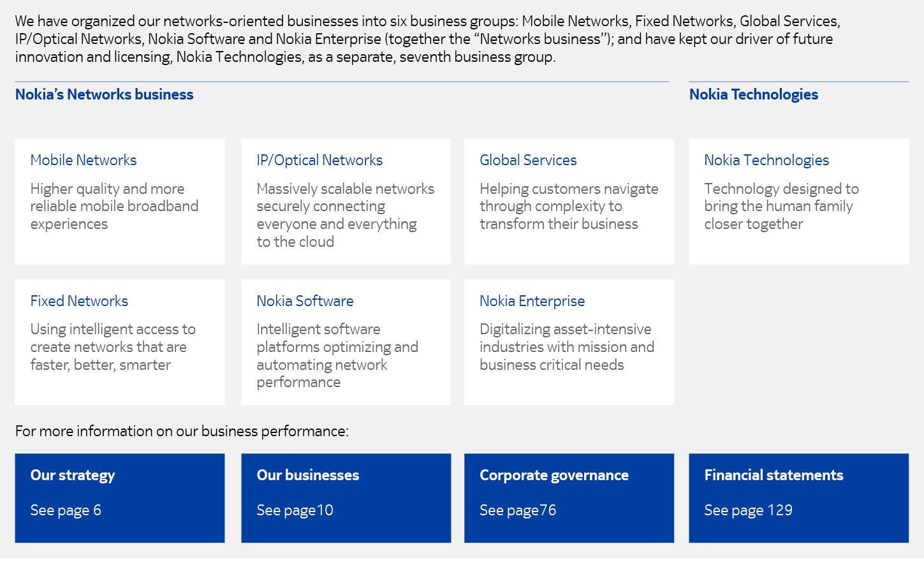Click the Nokia Technologies card title
This screenshot has height=565, width=924.
[x=766, y=161]
